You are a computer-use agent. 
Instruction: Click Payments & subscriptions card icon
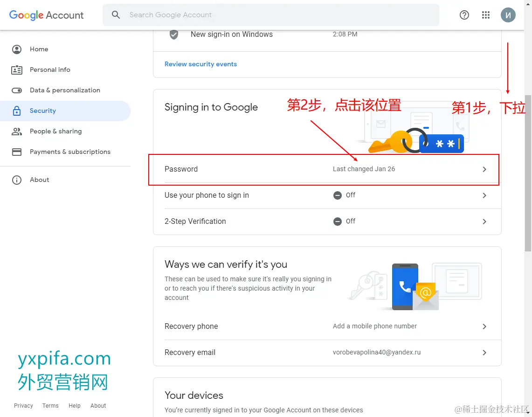click(x=17, y=152)
